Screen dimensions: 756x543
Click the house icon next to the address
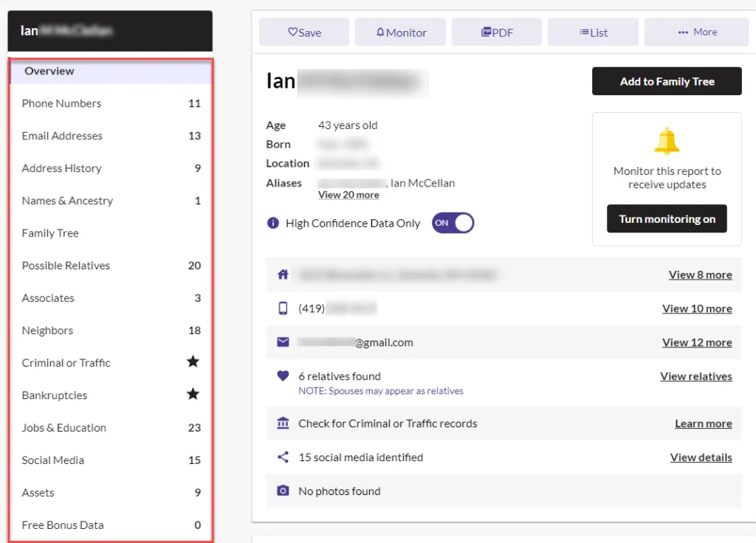pos(283,274)
